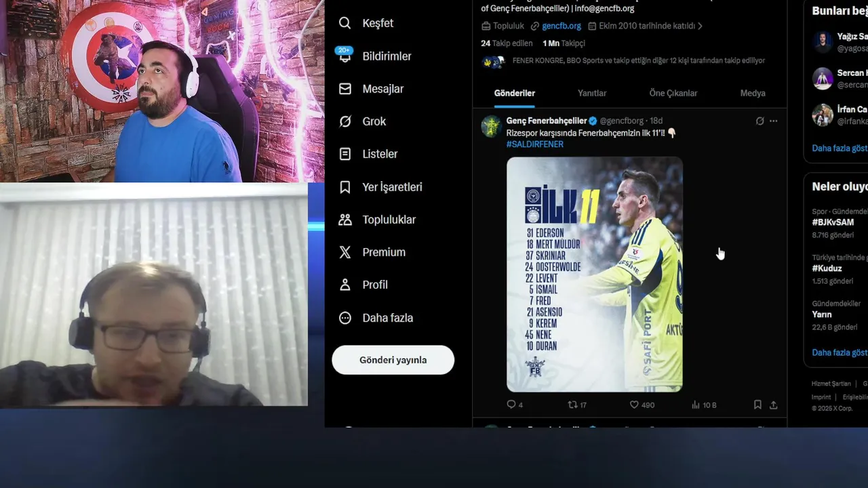Click Sercan suggested account avatar
868x488 pixels.
coord(823,78)
